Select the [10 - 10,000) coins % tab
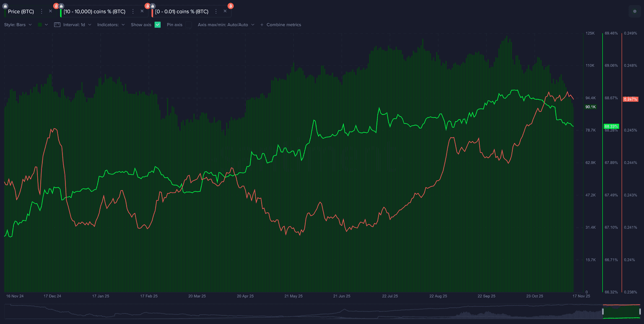Viewport: 644px width, 324px height. pos(94,11)
